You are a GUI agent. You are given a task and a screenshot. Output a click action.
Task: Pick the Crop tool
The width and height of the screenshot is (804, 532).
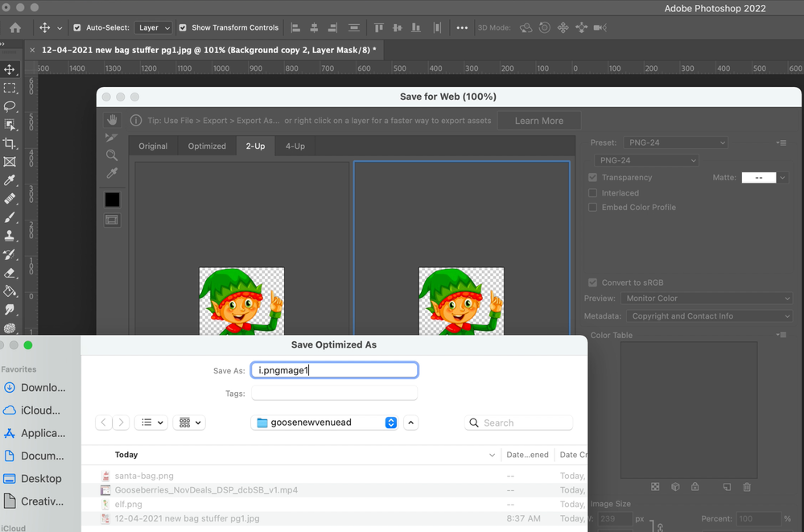pyautogui.click(x=10, y=143)
